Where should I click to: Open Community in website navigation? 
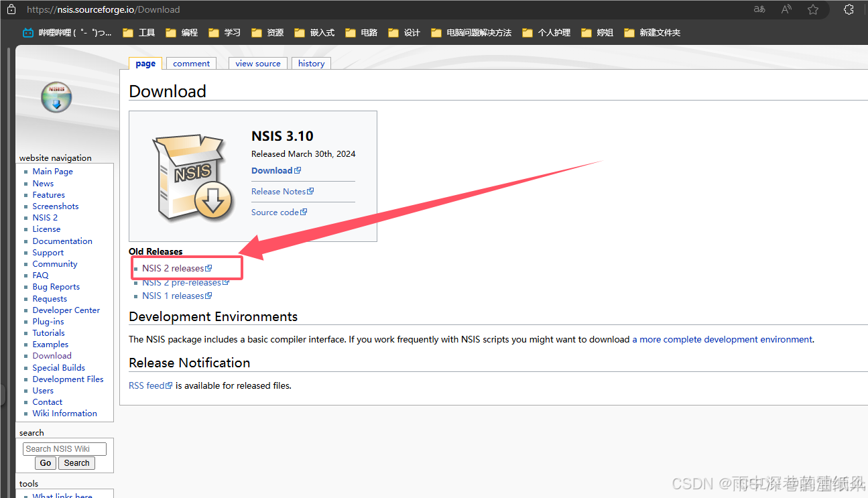(55, 263)
